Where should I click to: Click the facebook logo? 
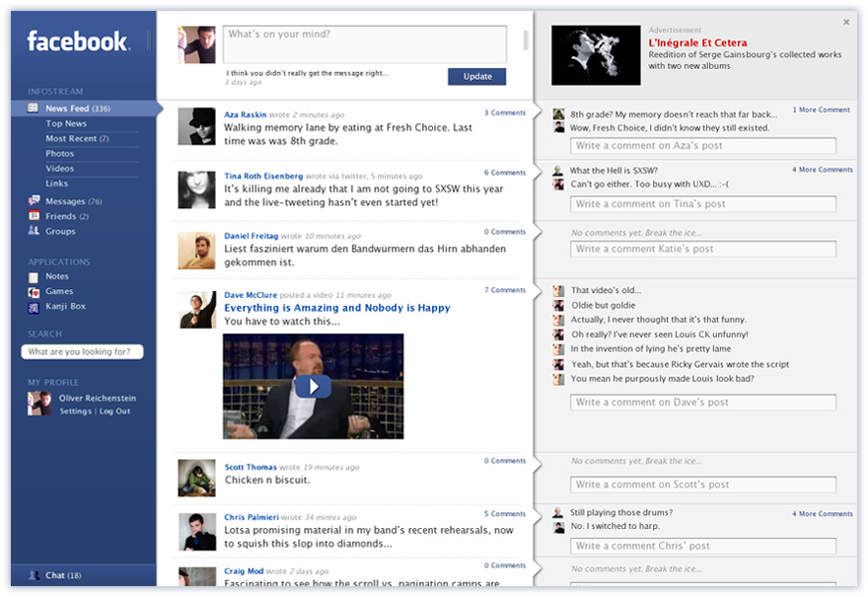click(78, 41)
